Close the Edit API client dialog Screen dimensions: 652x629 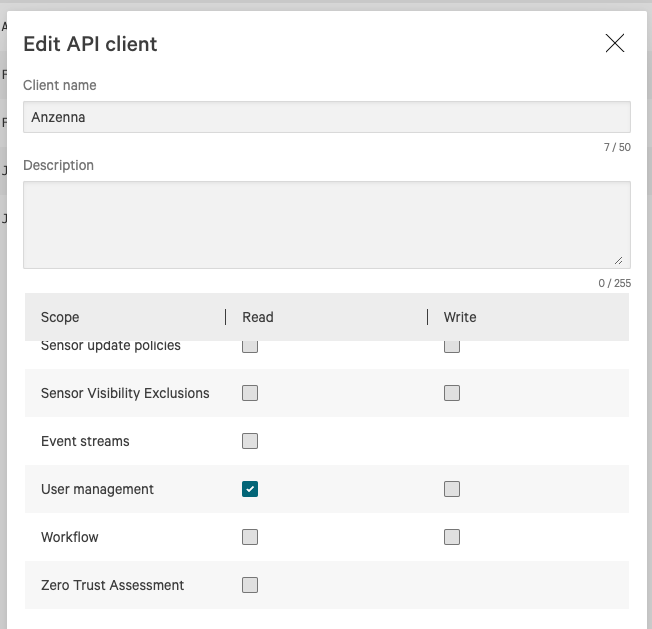coord(615,43)
